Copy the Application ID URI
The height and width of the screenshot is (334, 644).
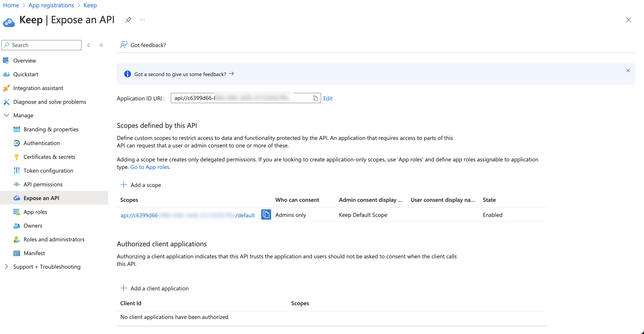(x=316, y=98)
